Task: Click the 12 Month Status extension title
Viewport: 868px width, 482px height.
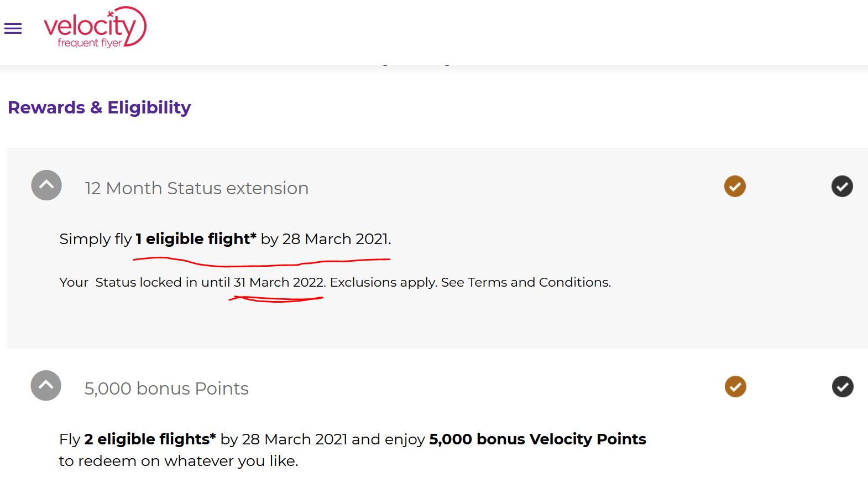Action: pos(196,188)
